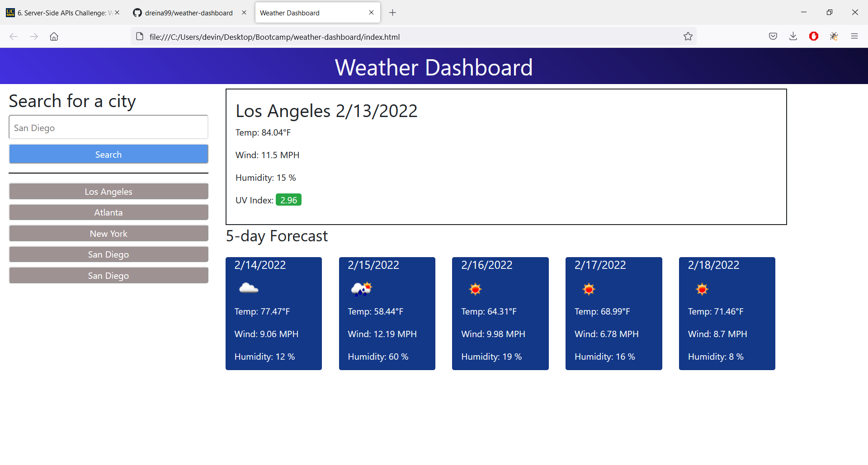Viewport: 868px width, 465px height.
Task: Click the red Opera extension icon
Action: [814, 37]
